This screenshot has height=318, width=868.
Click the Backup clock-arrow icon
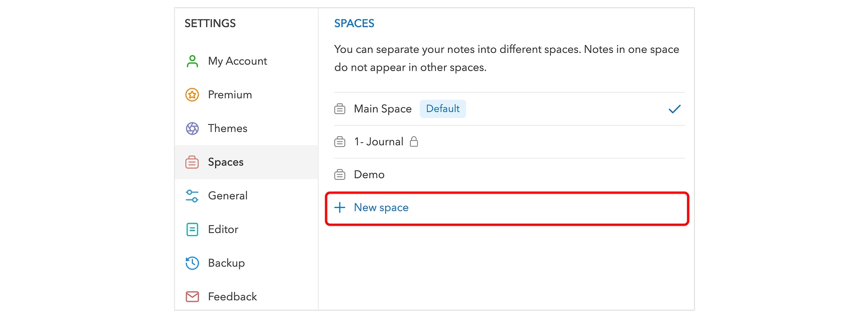pos(192,263)
